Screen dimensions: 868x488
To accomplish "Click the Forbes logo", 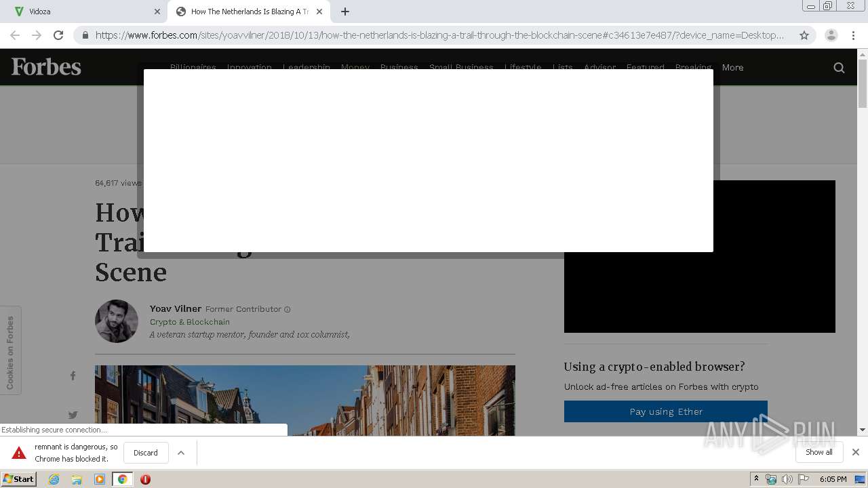I will click(46, 67).
